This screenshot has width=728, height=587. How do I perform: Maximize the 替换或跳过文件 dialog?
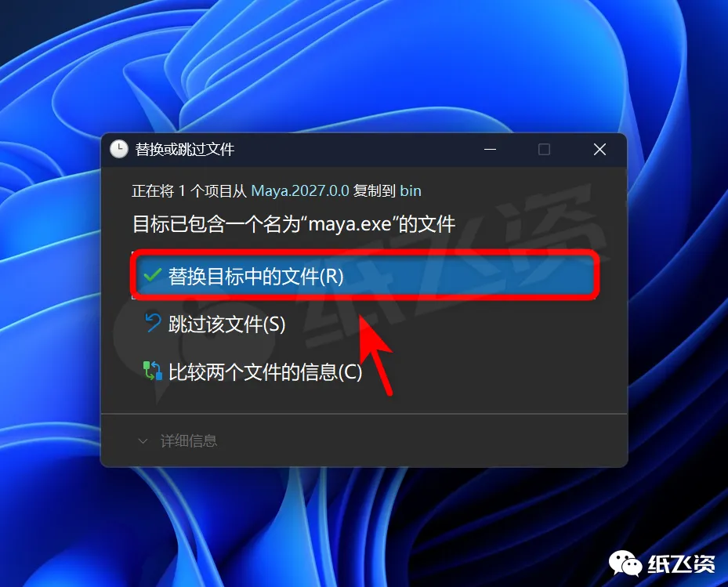pyautogui.click(x=544, y=150)
